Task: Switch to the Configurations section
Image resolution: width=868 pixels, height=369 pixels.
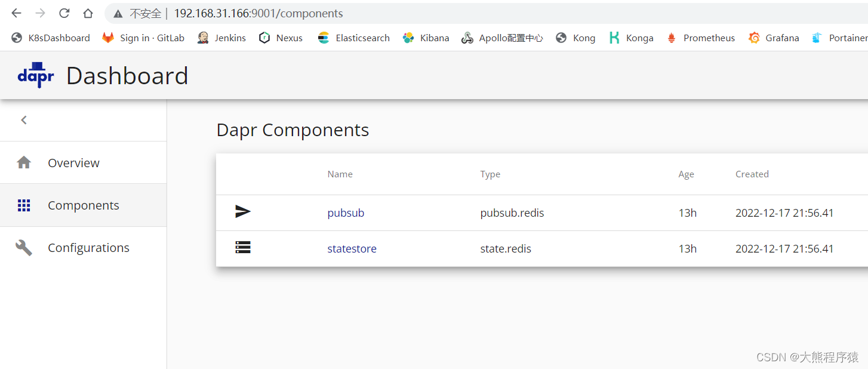Action: coord(88,247)
